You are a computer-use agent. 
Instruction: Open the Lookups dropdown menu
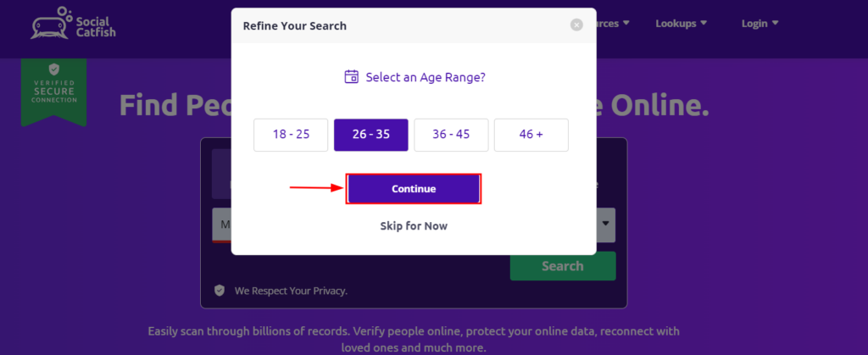(x=681, y=23)
